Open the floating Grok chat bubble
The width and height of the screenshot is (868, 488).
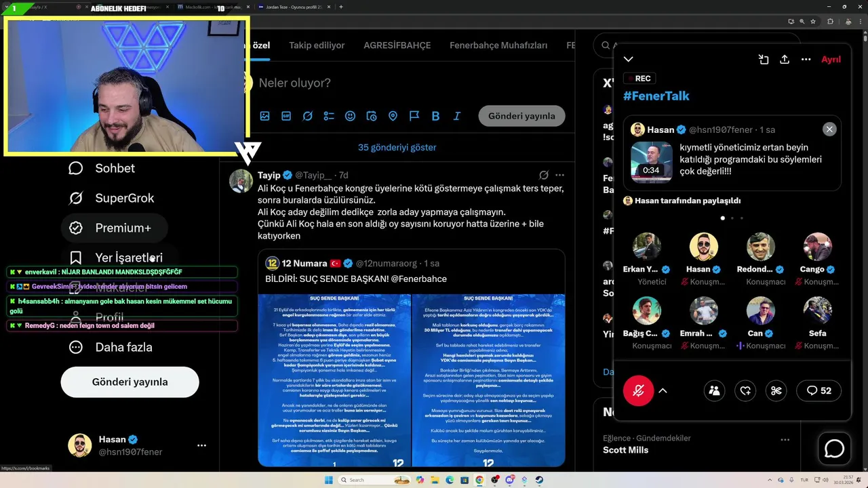[x=834, y=449]
